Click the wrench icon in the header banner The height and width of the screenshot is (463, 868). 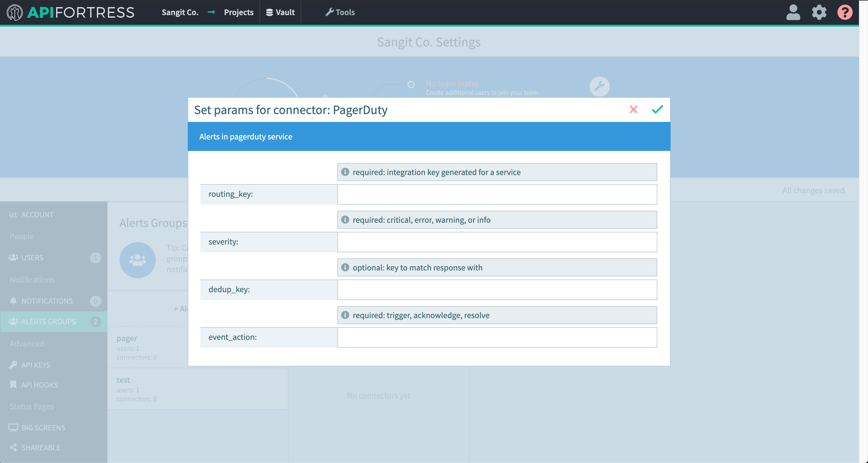coord(599,87)
